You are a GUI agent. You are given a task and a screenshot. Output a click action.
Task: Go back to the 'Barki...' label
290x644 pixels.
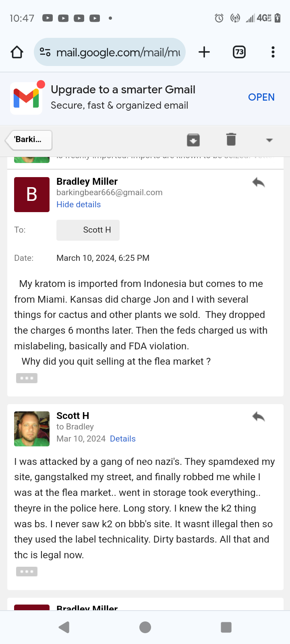[x=29, y=140]
